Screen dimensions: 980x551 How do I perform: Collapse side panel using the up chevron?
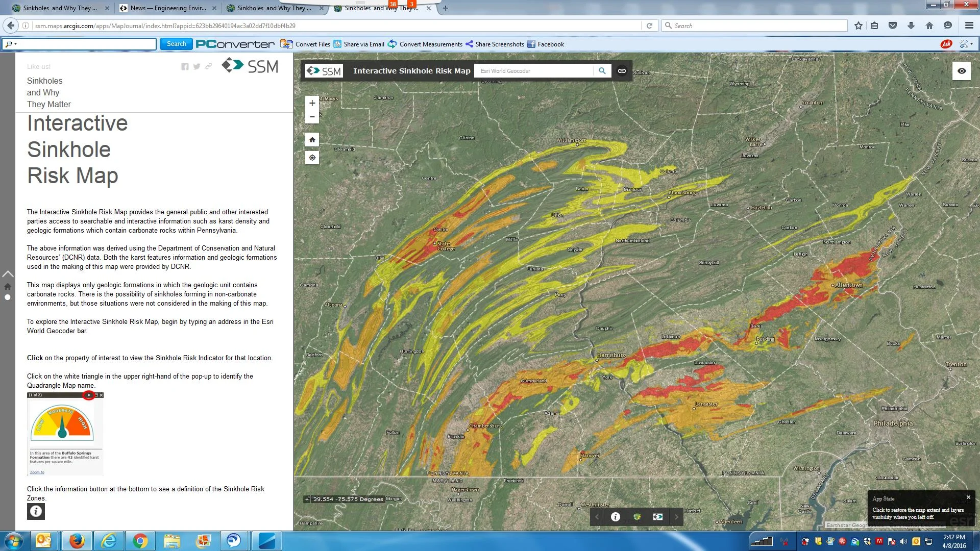[x=8, y=274]
